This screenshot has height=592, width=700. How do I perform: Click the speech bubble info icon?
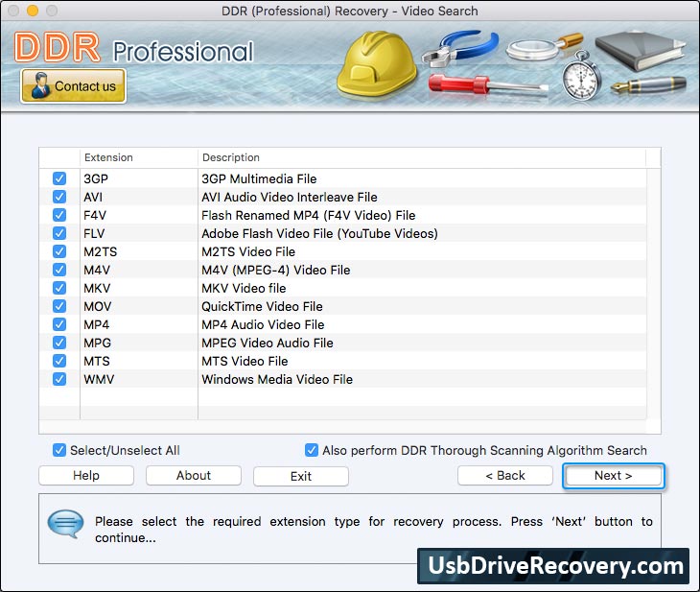coord(65,524)
